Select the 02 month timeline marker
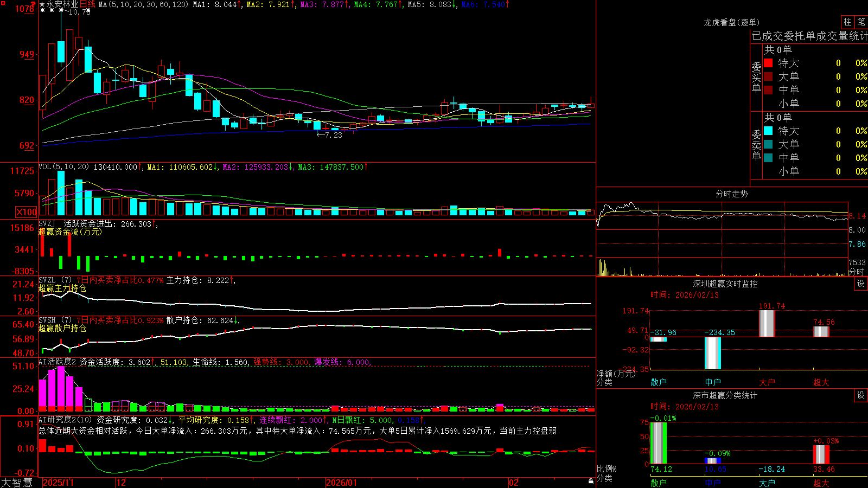868x488 pixels. (514, 483)
